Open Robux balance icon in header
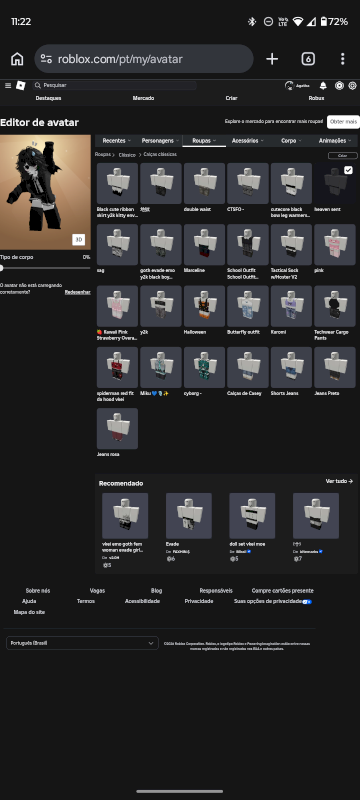The height and width of the screenshot is (800, 360). [339, 86]
